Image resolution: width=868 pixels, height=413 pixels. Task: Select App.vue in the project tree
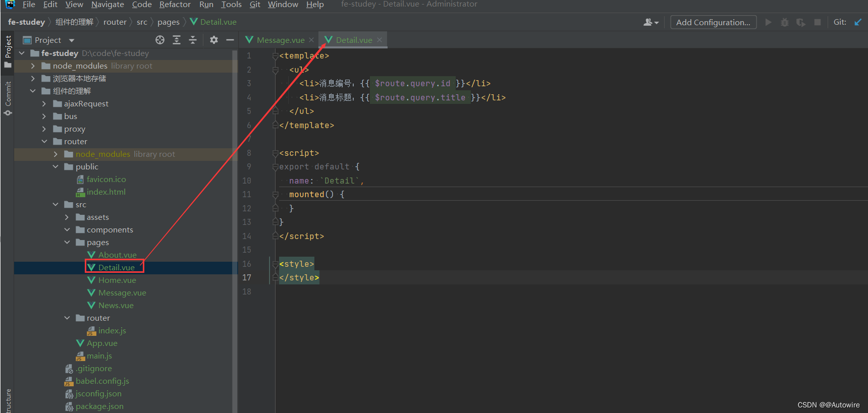(x=102, y=343)
